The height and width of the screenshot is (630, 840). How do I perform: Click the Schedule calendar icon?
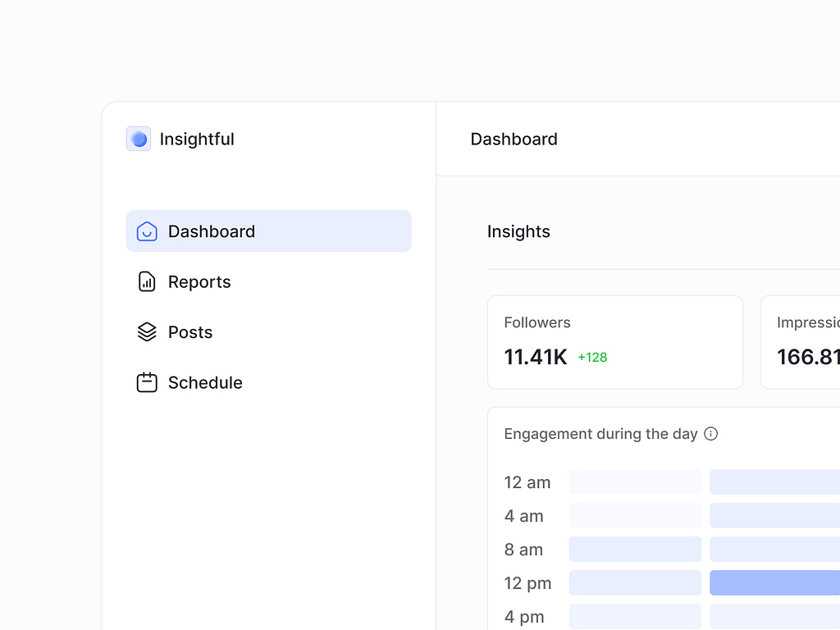(147, 382)
